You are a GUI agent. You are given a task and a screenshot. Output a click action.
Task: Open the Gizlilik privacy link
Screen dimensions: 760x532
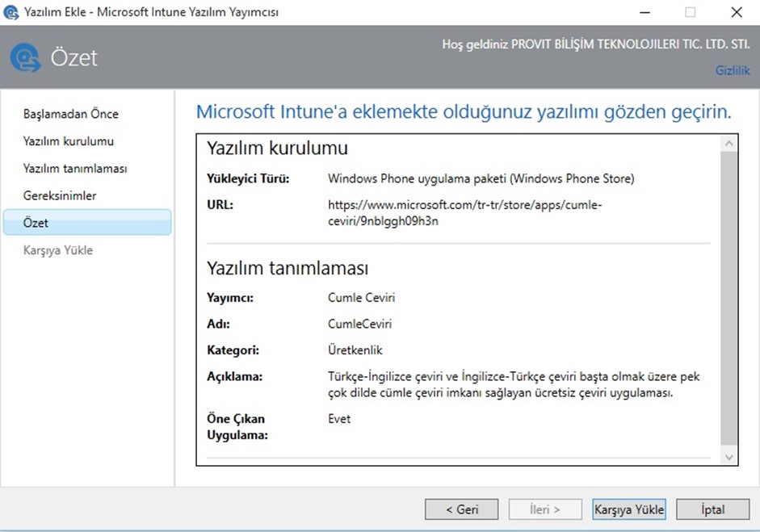(733, 71)
